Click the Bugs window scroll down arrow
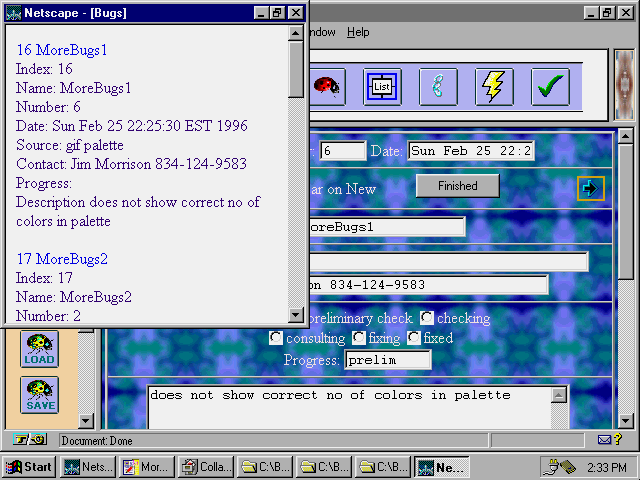The width and height of the screenshot is (640, 480). coord(295,315)
